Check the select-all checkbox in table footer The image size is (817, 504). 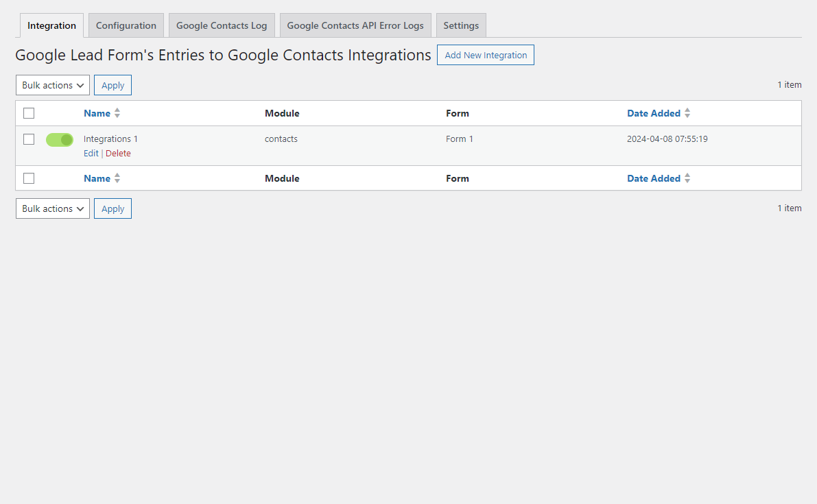29,178
